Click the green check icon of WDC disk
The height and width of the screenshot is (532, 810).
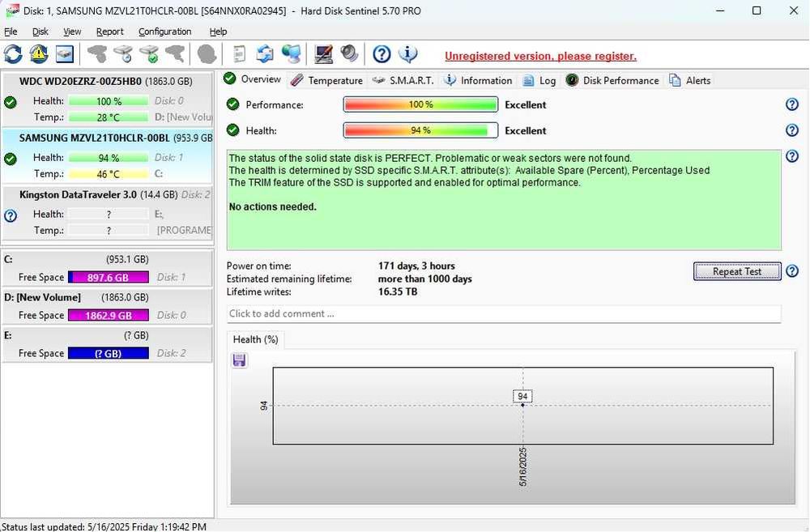coord(11,102)
